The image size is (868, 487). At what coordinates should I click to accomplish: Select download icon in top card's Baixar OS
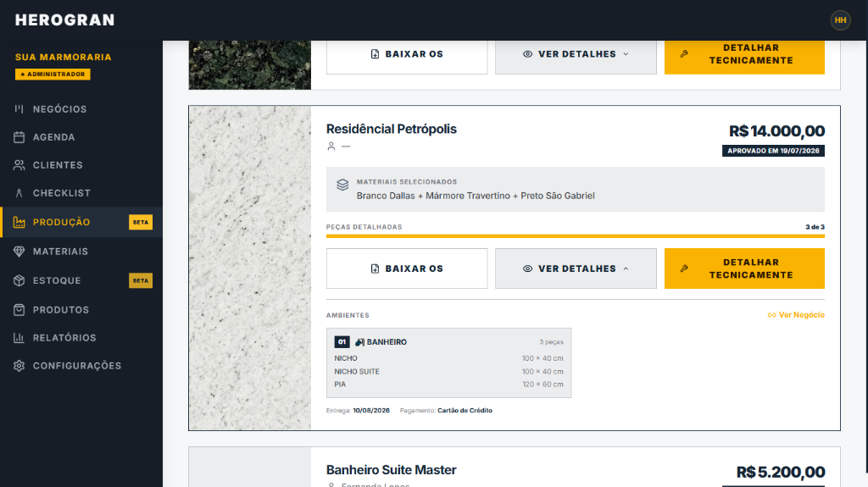tap(375, 53)
